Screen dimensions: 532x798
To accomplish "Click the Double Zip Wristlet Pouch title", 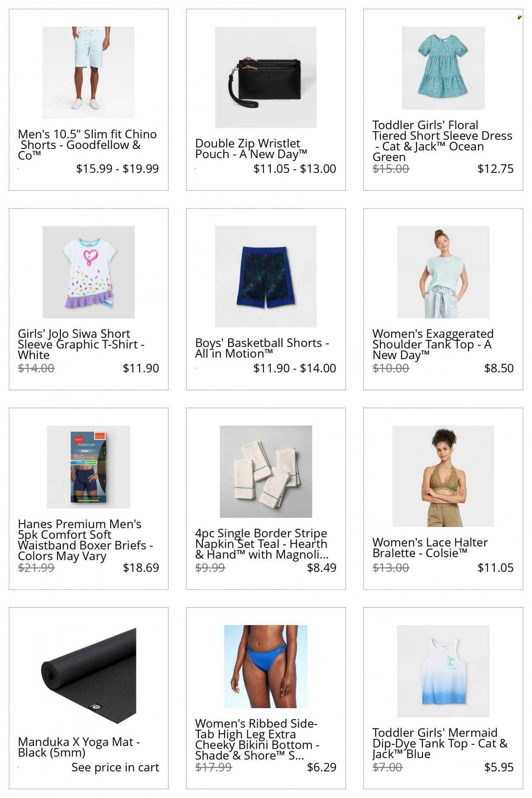I will tap(251, 149).
